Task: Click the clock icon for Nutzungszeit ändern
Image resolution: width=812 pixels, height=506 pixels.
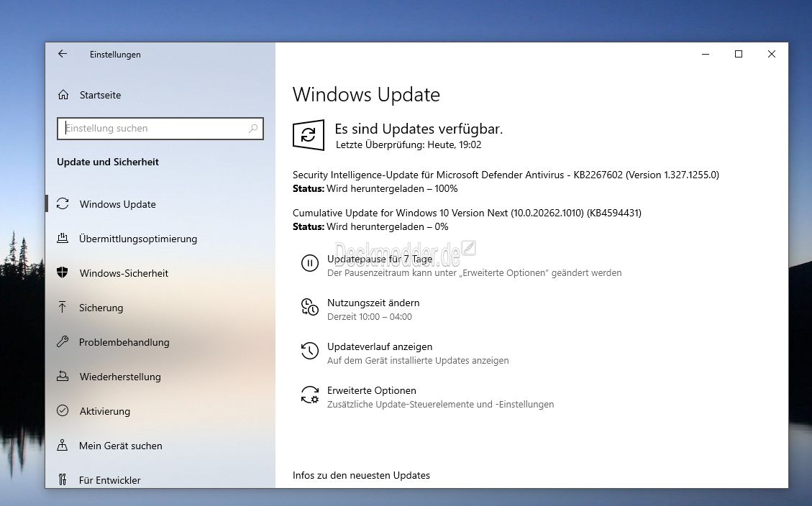Action: coord(310,307)
